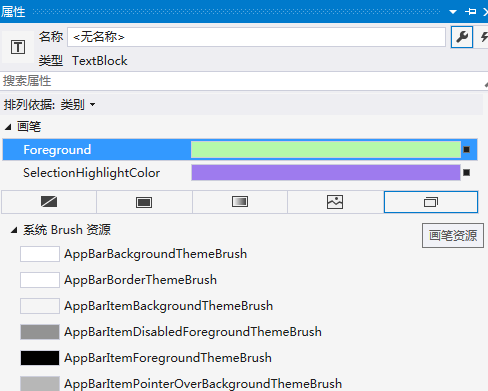
Task: Collapse the 画笔 category
Action: pyautogui.click(x=8, y=127)
